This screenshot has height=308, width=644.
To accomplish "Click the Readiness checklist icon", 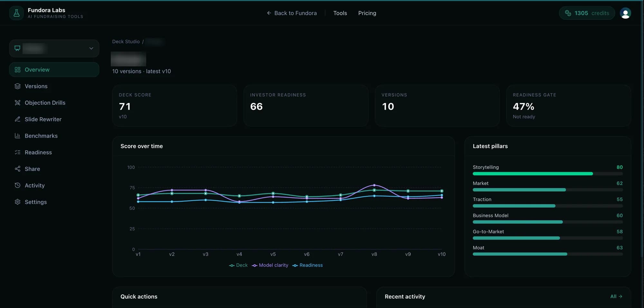I will point(18,152).
